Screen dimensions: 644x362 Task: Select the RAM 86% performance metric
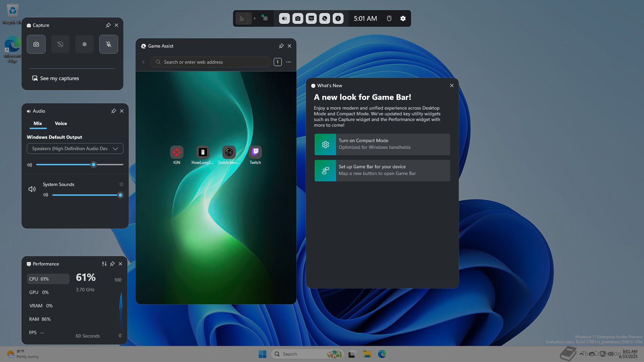pyautogui.click(x=40, y=319)
